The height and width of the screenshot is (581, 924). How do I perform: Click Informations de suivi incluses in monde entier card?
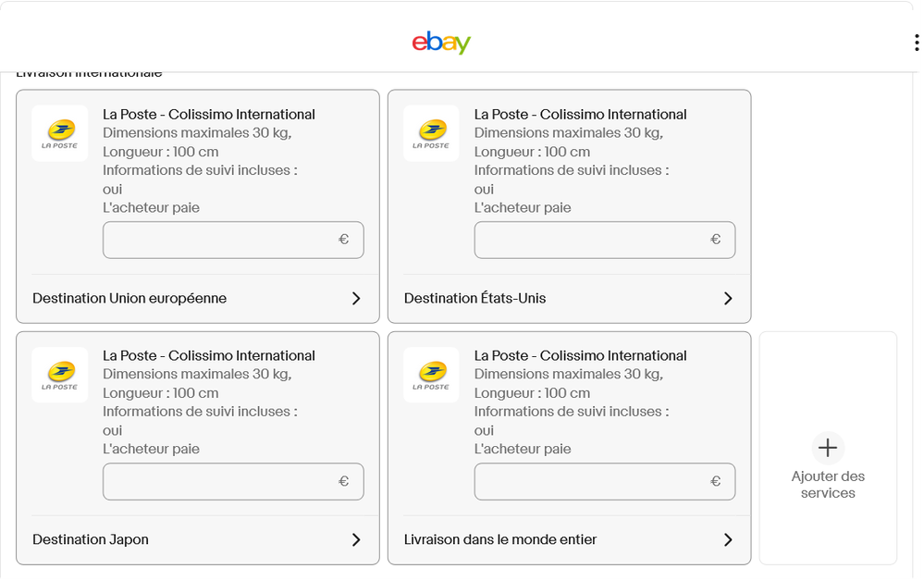pyautogui.click(x=572, y=412)
